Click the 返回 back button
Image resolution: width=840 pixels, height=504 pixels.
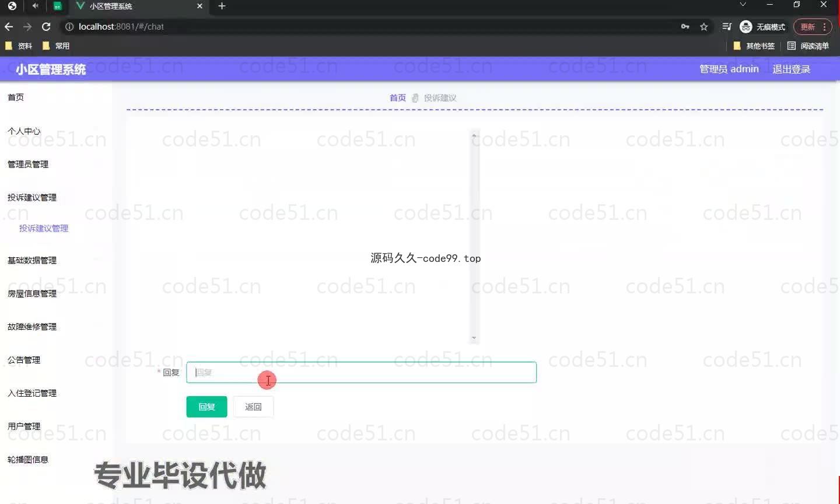point(253,407)
